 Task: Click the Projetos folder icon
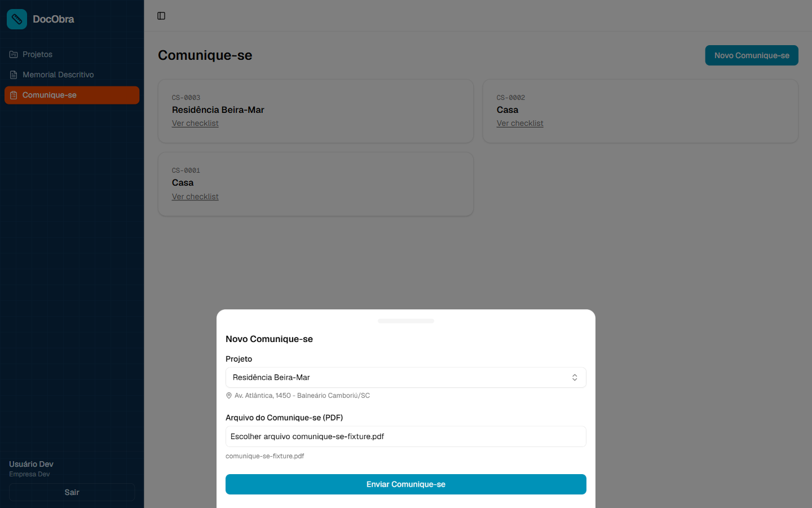(x=14, y=54)
